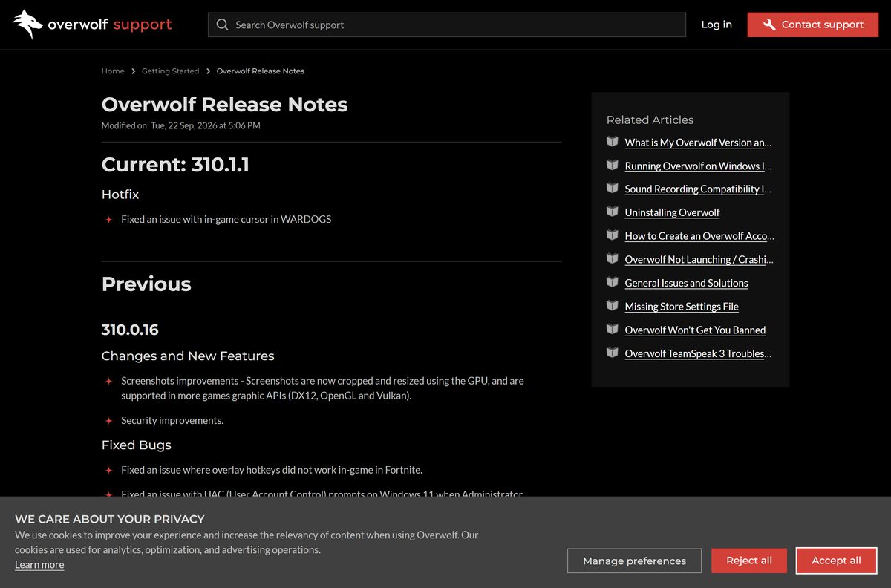
Task: Click the Modified on date text
Action: point(181,126)
